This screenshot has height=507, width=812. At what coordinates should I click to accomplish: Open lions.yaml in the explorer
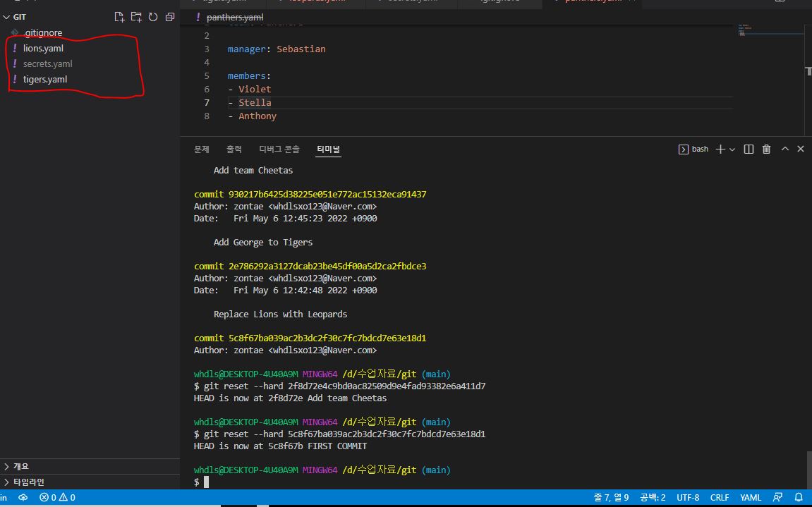pos(44,48)
